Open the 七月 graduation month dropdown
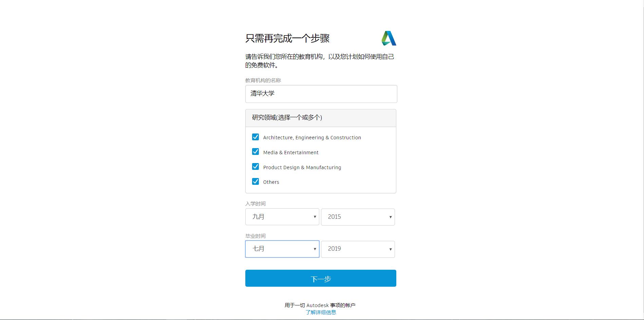 pyautogui.click(x=282, y=249)
